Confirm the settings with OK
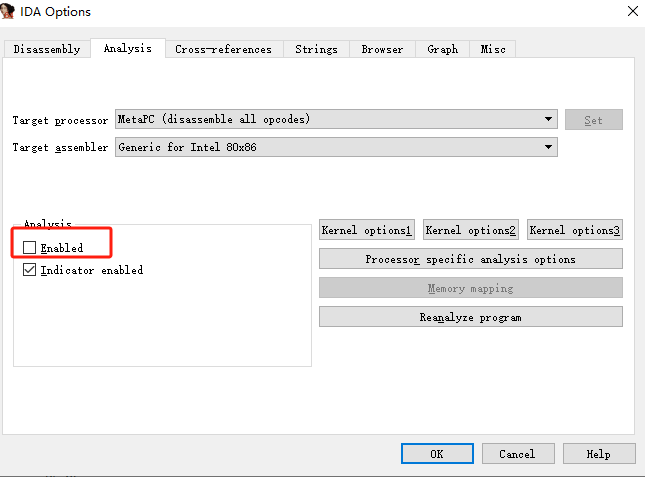This screenshot has width=645, height=477. 437,454
